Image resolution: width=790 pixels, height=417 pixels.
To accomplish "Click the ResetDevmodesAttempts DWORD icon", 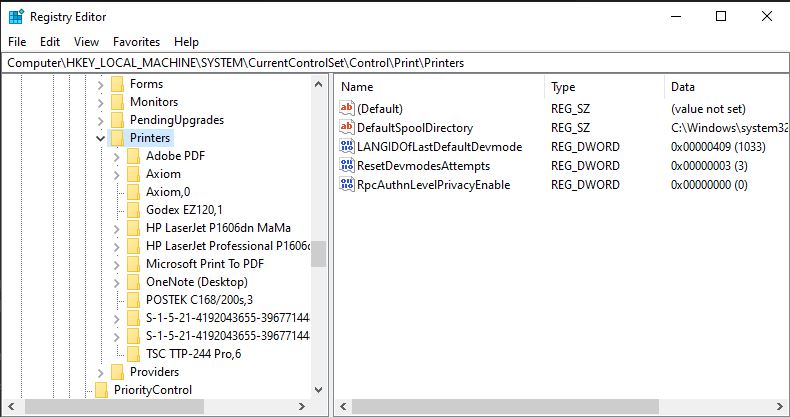I will pos(347,165).
